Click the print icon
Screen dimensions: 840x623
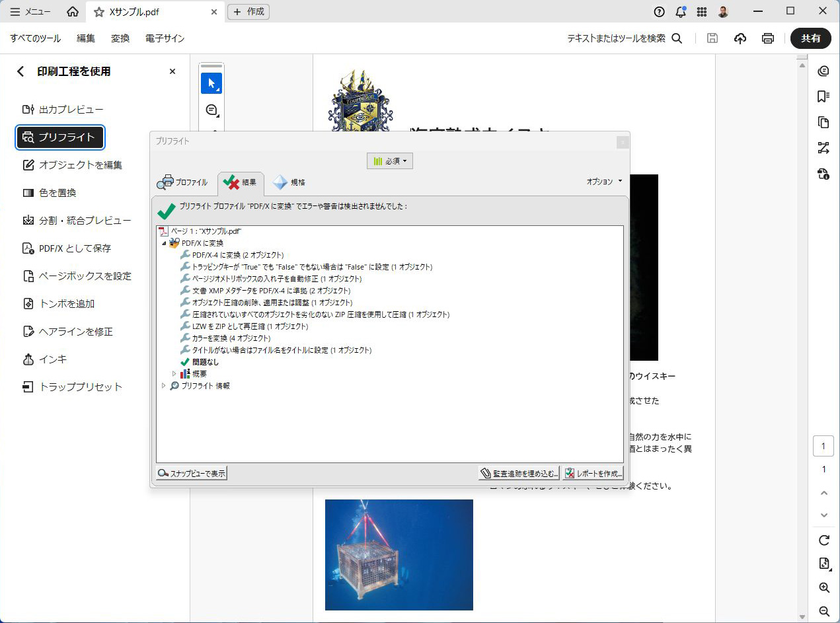point(768,38)
